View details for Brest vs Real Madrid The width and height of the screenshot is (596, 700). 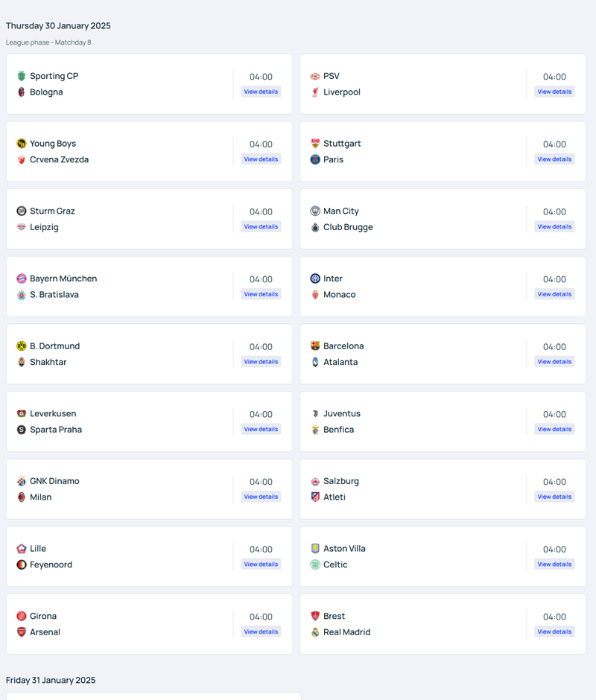click(554, 631)
